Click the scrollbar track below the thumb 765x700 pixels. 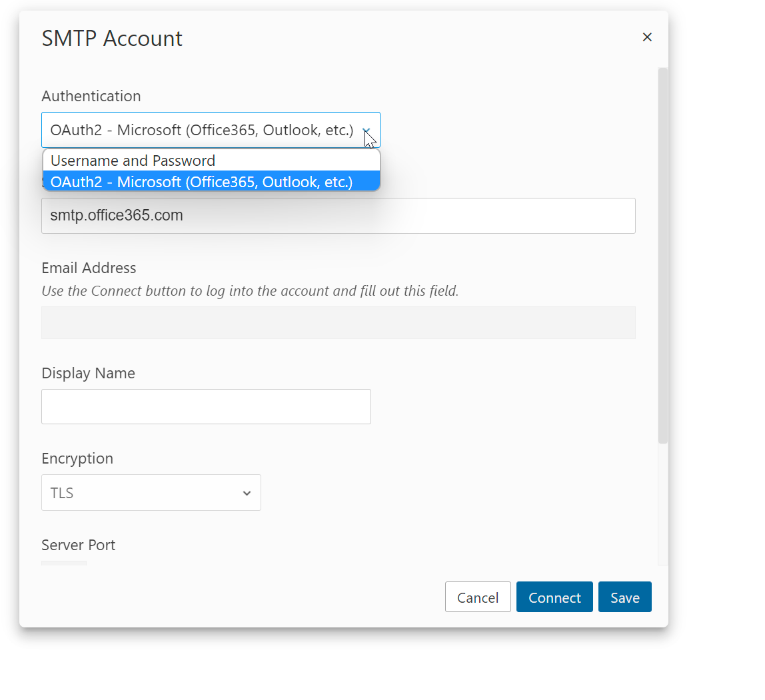662,506
